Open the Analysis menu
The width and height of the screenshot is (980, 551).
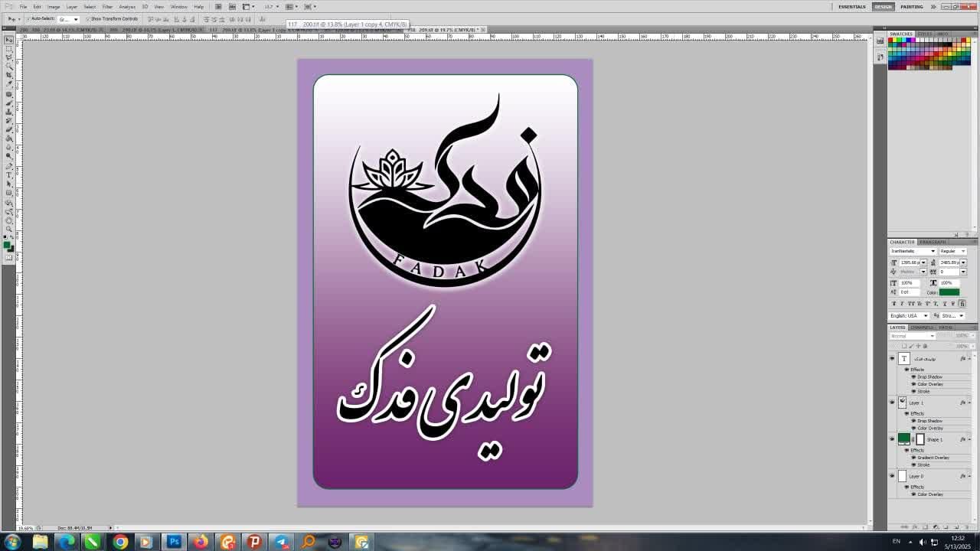click(127, 7)
